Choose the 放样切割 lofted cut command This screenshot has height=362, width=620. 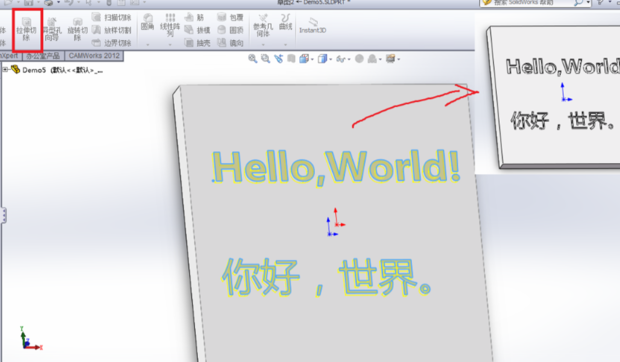click(112, 30)
